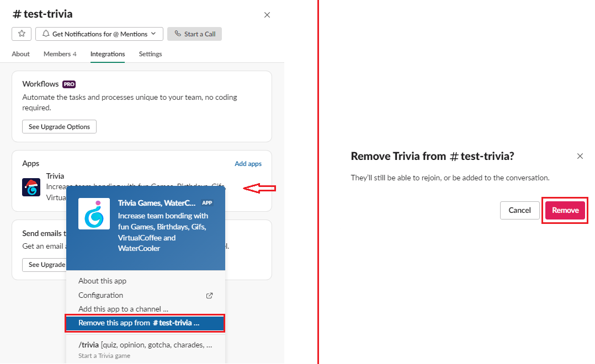This screenshot has height=364, width=595.
Task: Click the bell icon in notifications button
Action: [x=46, y=33]
